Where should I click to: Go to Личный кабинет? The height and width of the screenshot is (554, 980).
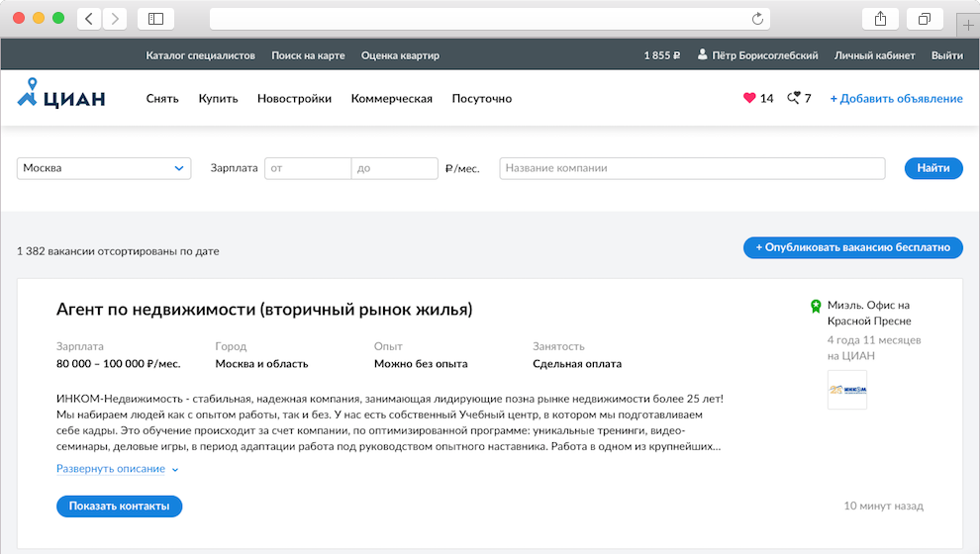(874, 55)
